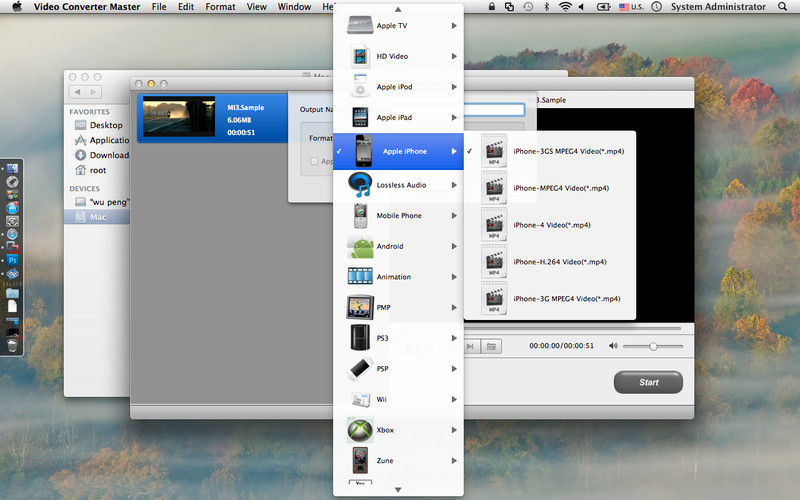800x500 pixels.
Task: Click the Lossless Audio music icon
Action: [x=360, y=185]
